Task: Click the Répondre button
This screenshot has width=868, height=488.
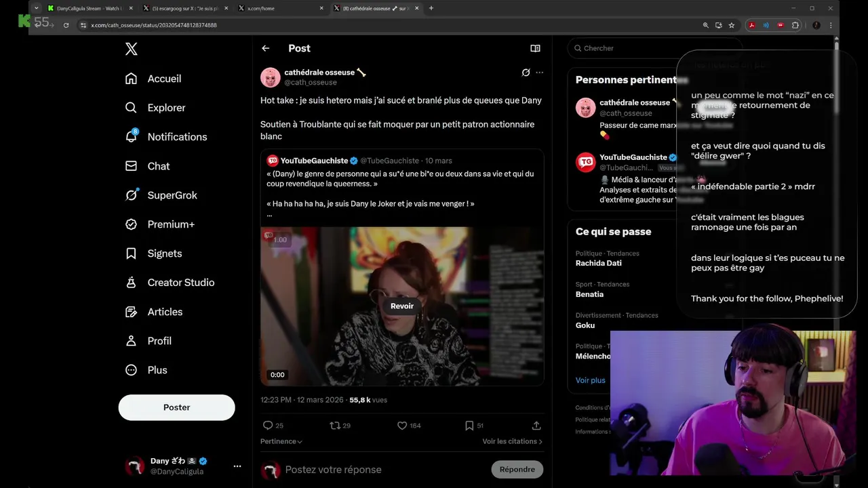Action: (517, 469)
